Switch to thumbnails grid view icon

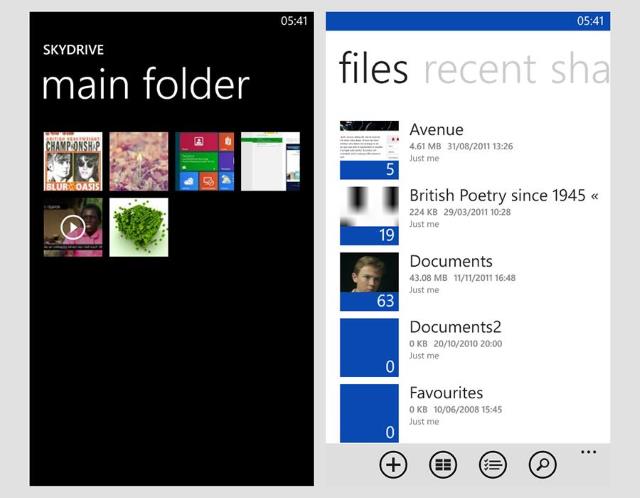pyautogui.click(x=443, y=465)
